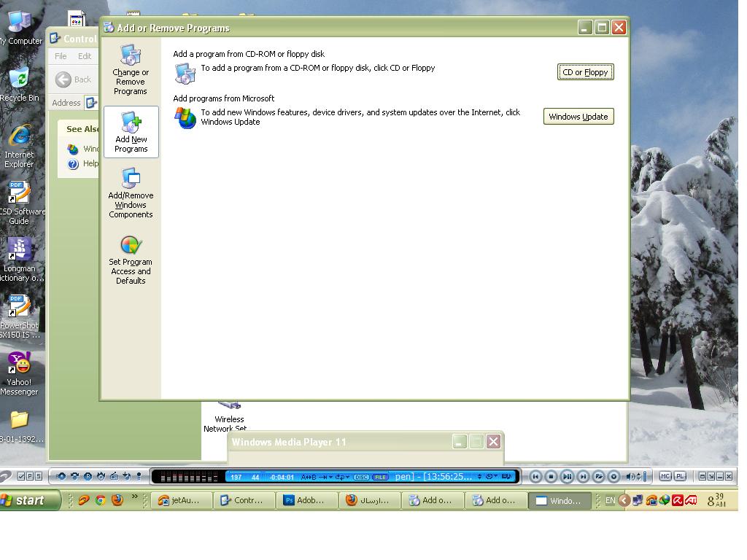This screenshot has width=747, height=560.
Task: Open Edit menu in Control Panel window
Action: point(85,56)
